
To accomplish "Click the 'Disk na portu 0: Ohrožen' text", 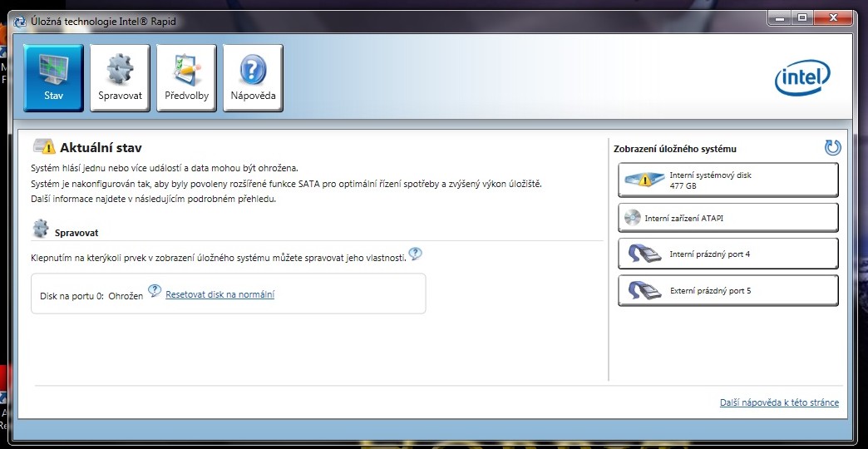I will pos(91,296).
